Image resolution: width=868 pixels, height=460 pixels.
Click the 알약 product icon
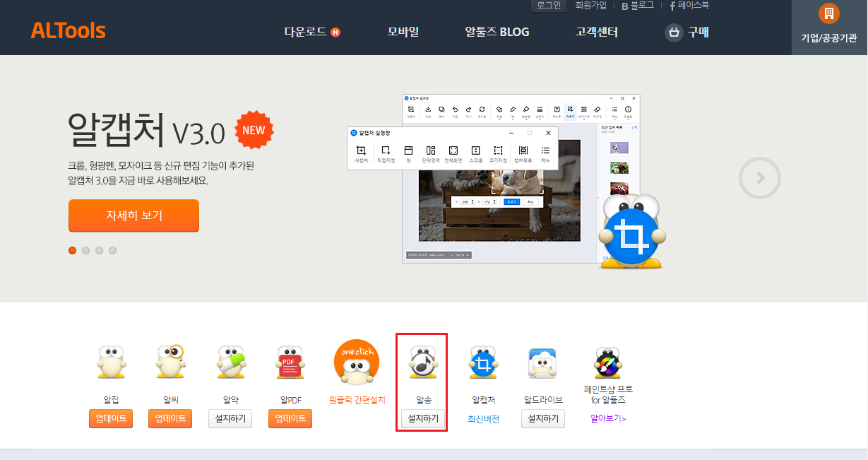tap(230, 363)
